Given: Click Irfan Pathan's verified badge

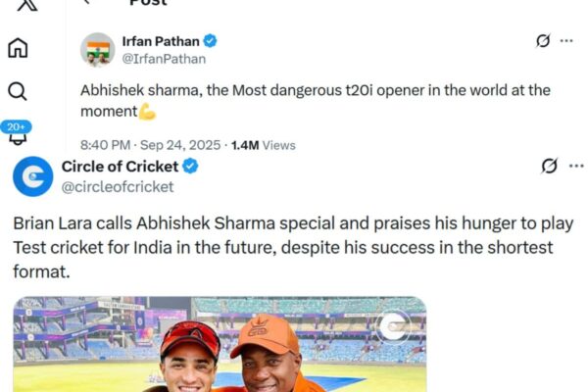Looking at the screenshot, I should click(210, 41).
